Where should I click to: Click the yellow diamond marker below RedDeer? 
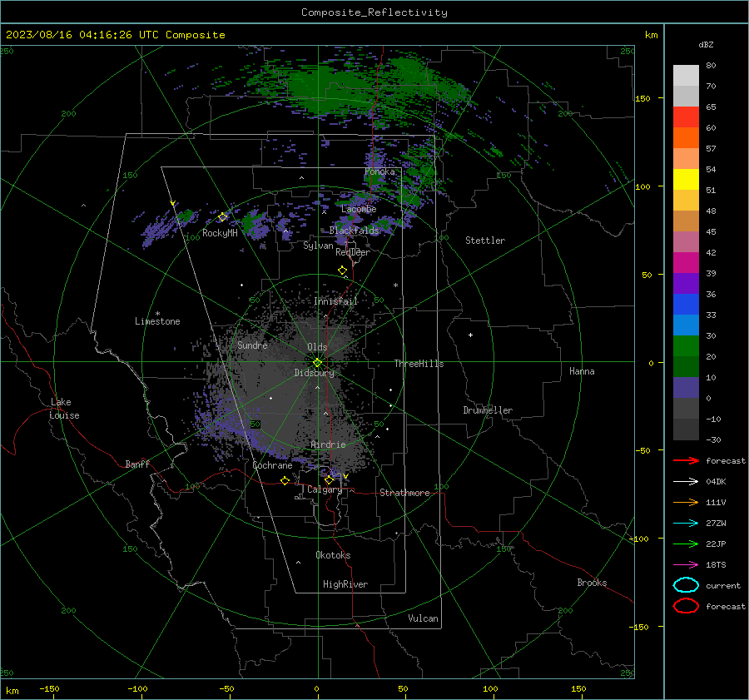(343, 271)
